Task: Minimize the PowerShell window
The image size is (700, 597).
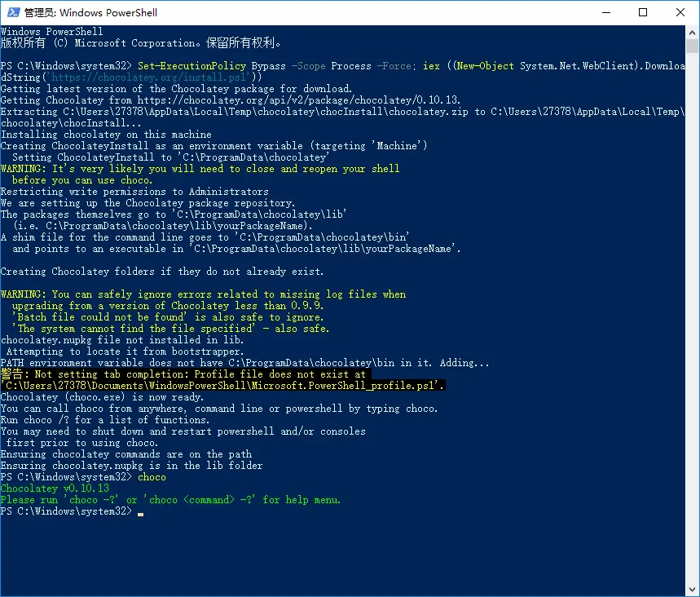Action: pyautogui.click(x=605, y=12)
